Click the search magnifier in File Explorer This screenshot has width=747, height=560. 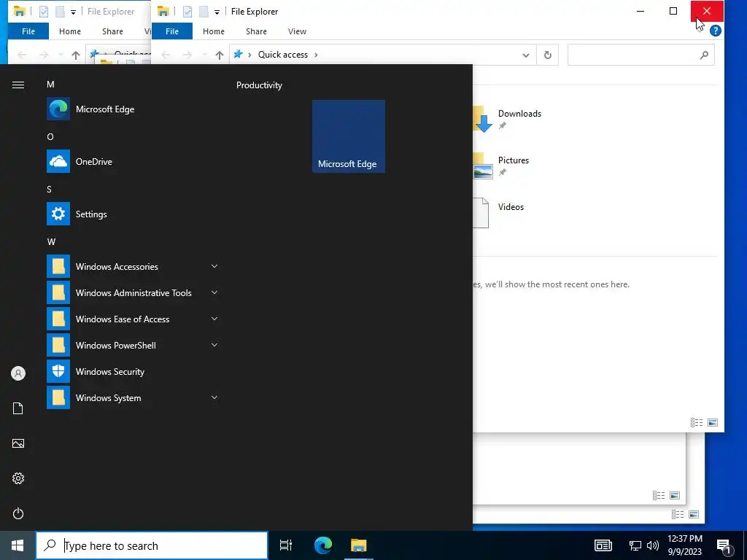coord(704,55)
